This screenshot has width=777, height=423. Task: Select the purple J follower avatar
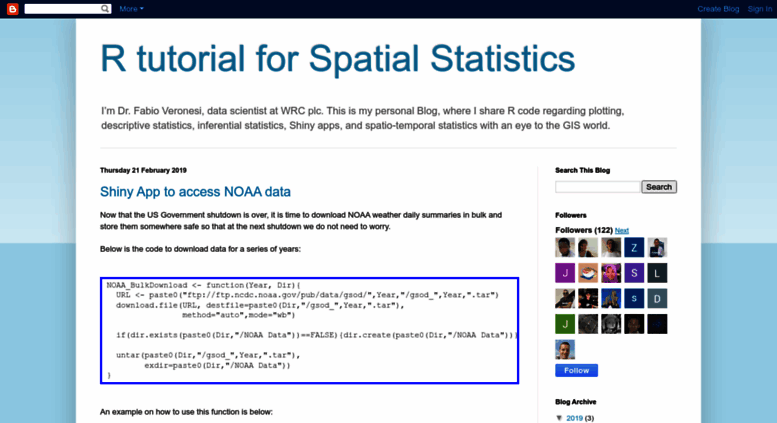(565, 273)
